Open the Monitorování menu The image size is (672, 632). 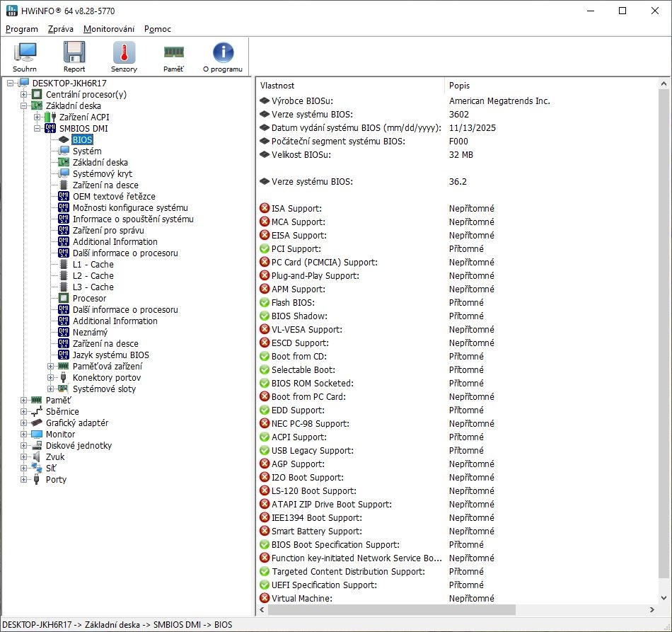(x=108, y=29)
